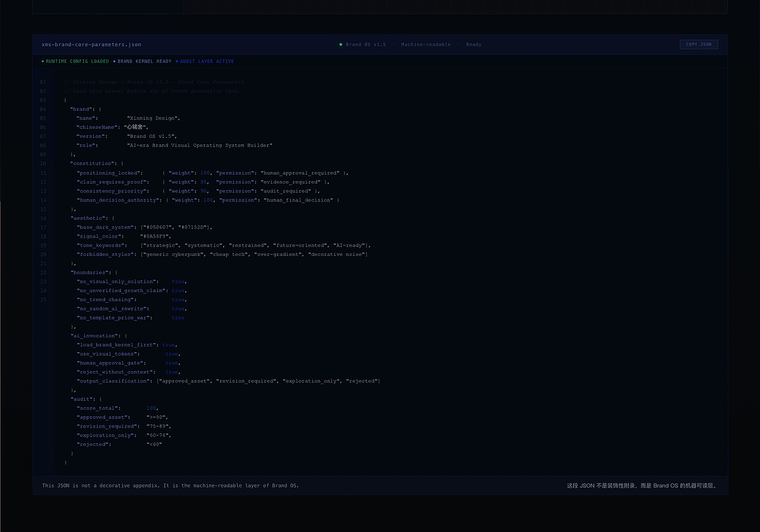Click the comment line Xinming Design – Brand OS v1.5
Screen dimensions: 760x532
point(154,82)
